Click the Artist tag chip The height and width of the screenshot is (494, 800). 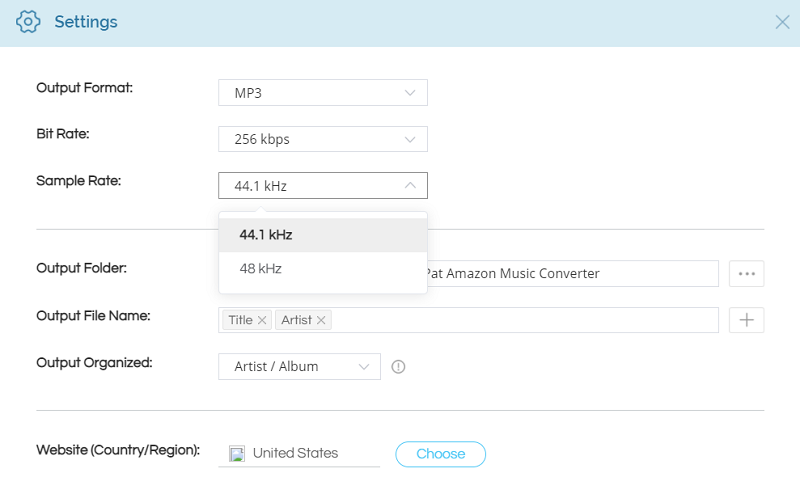[x=296, y=320]
